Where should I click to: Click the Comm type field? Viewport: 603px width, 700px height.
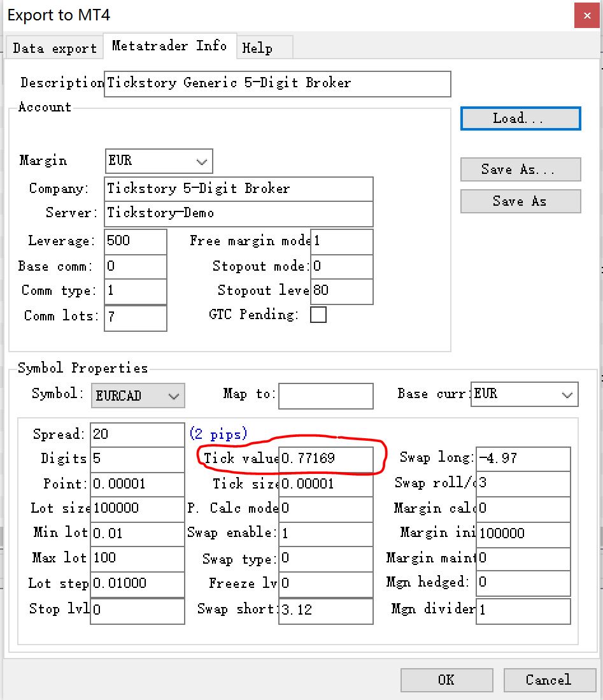[x=135, y=292]
